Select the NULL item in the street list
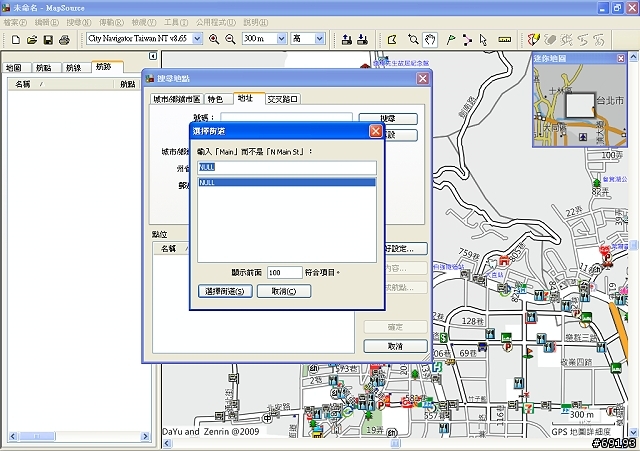This screenshot has width=640, height=451. (x=287, y=182)
